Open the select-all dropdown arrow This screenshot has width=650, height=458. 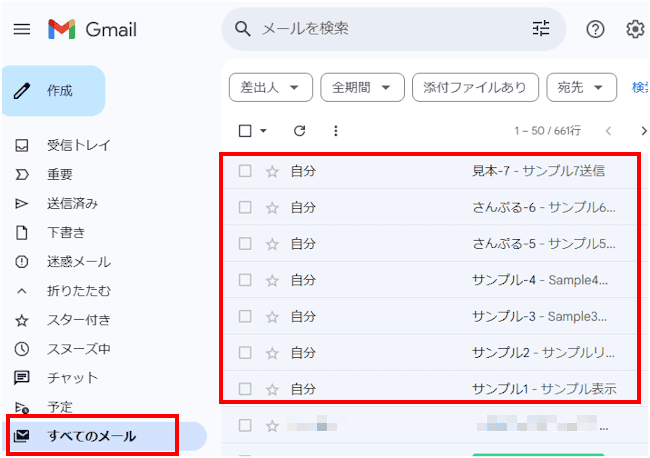[263, 131]
